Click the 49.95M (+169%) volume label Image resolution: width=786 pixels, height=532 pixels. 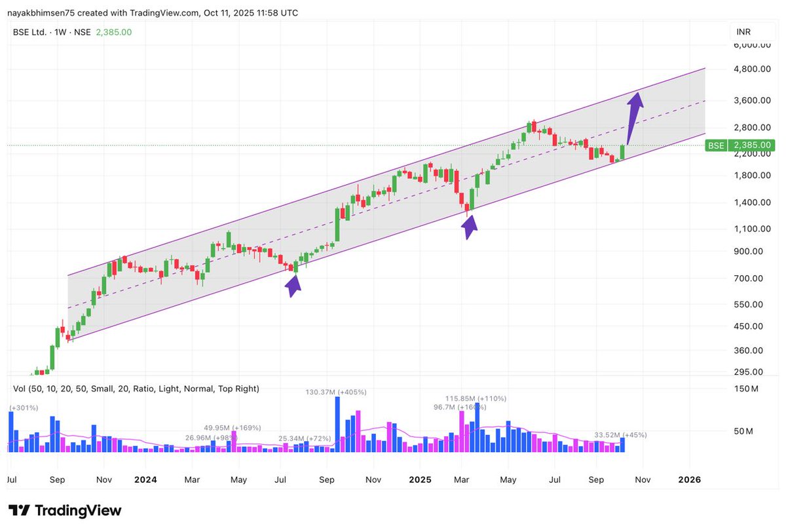232,427
